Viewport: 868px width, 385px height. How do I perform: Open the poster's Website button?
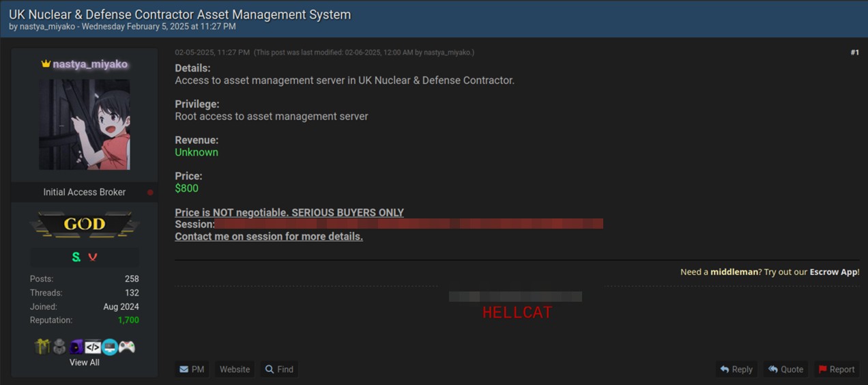point(234,369)
